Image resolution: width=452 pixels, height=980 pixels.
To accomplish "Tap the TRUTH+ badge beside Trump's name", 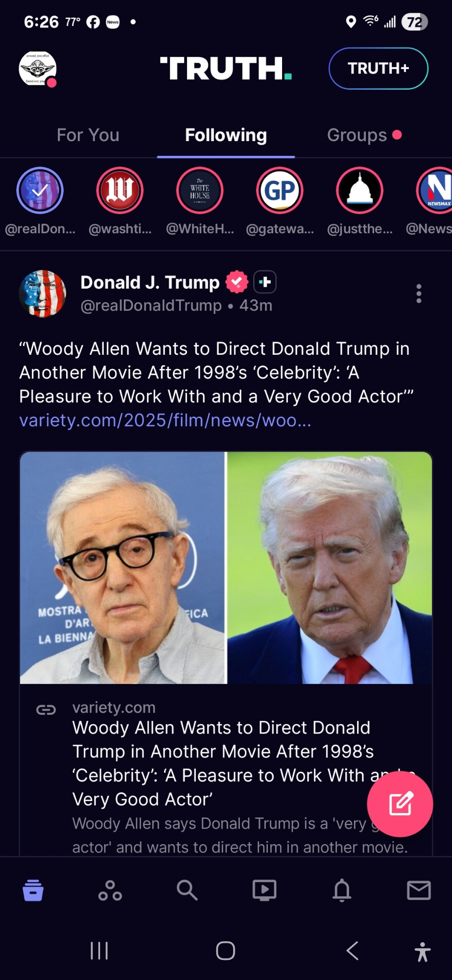I will click(x=265, y=282).
